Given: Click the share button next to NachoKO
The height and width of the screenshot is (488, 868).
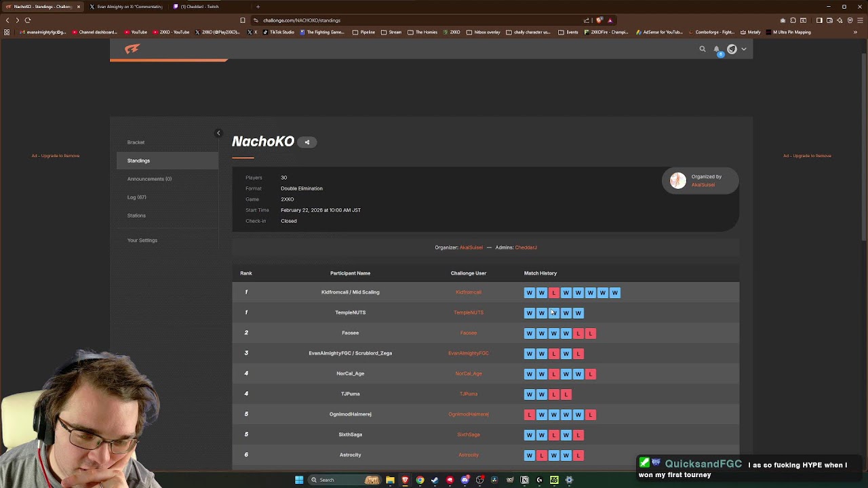Looking at the screenshot, I should click(307, 142).
